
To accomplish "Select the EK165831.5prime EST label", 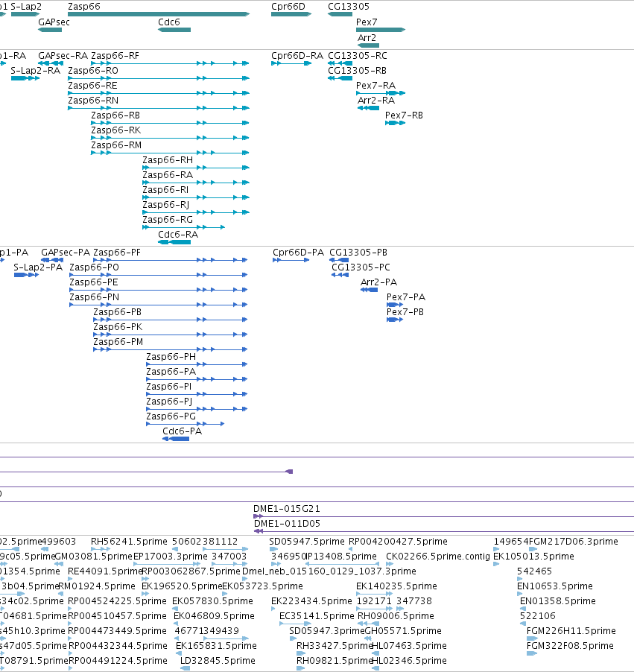I will (x=217, y=645).
